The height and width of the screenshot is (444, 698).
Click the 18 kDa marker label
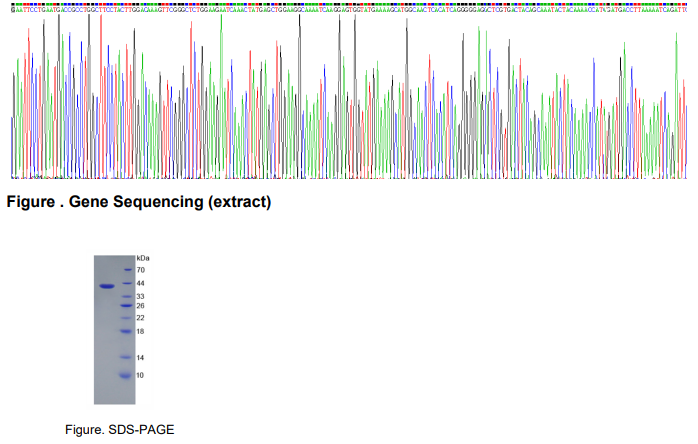coord(141,331)
